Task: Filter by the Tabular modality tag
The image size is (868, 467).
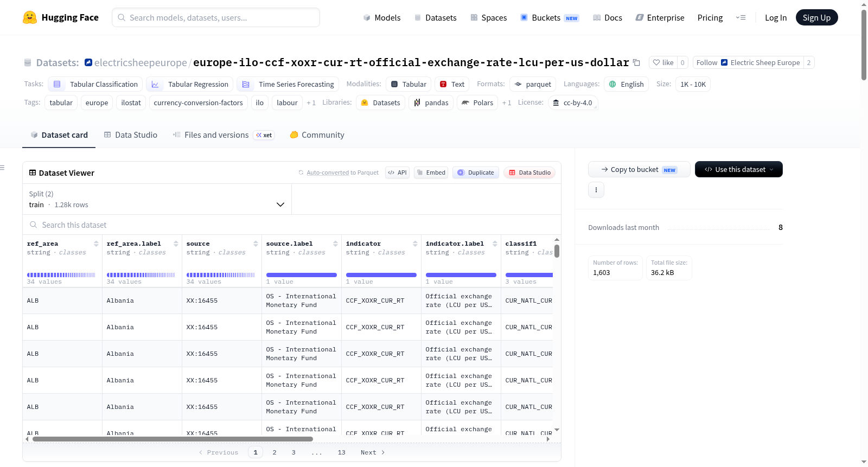Action: [x=409, y=84]
